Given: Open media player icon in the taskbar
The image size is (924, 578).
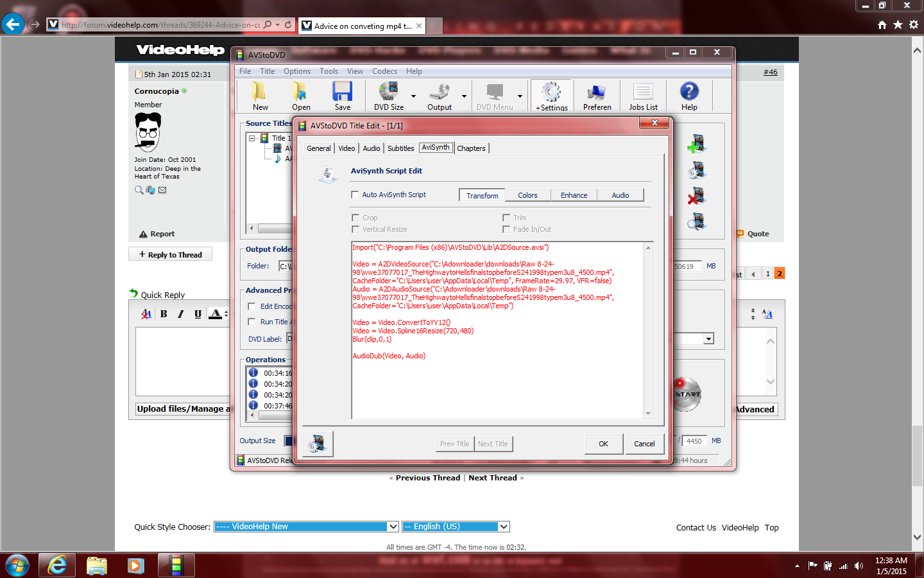Looking at the screenshot, I should pos(135,565).
